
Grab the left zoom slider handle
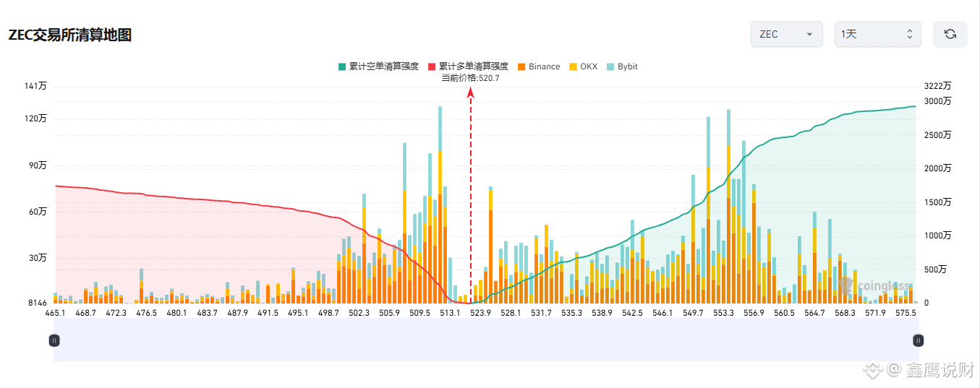54,340
